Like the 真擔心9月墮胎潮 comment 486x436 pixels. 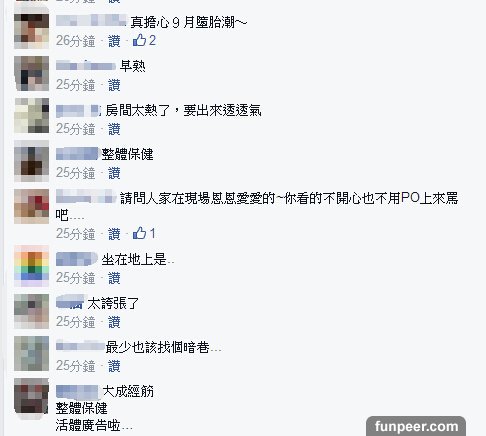[114, 41]
